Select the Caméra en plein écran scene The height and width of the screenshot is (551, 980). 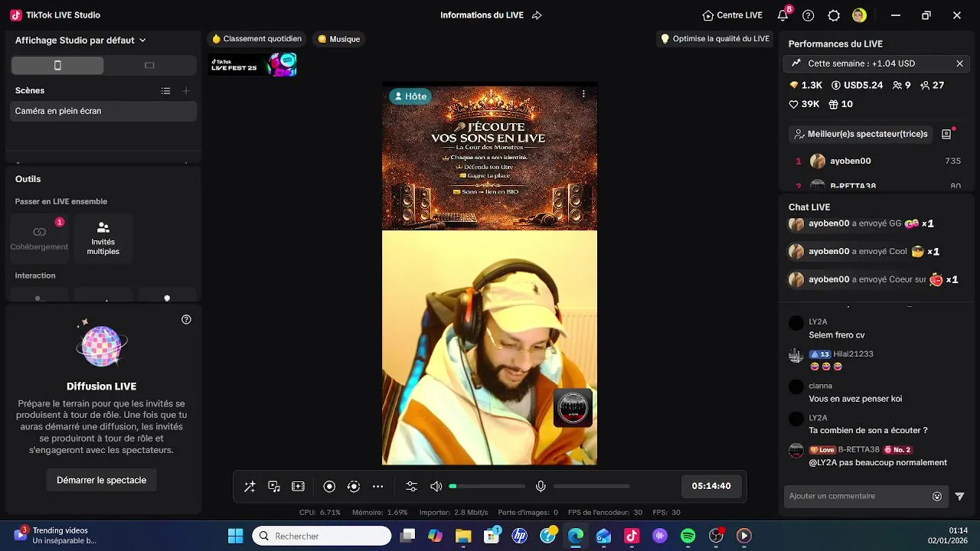(x=103, y=111)
